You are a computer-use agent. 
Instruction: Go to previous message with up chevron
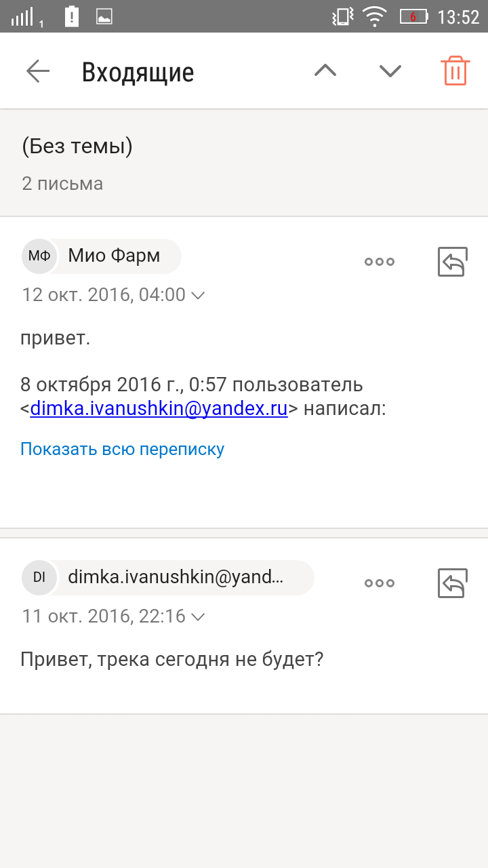pos(325,71)
